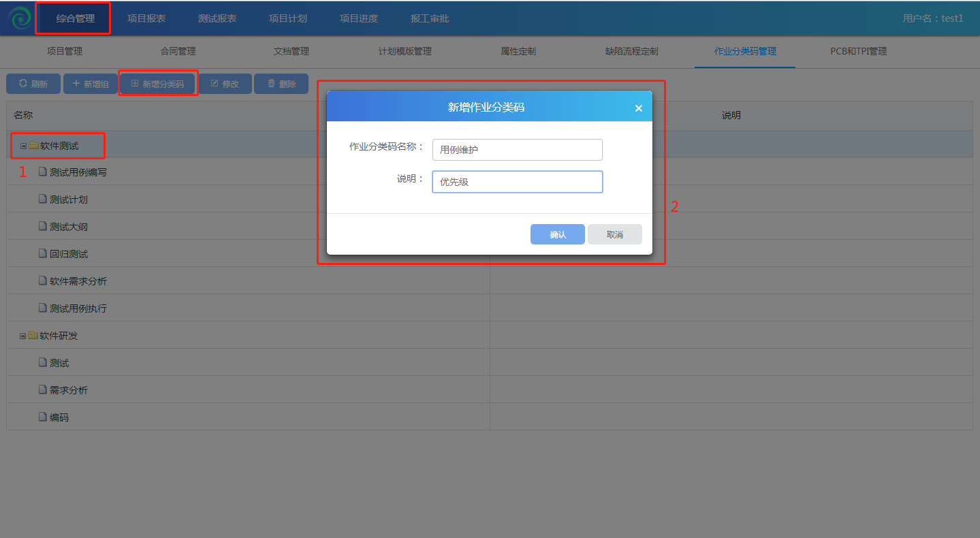Click the 新增分类码 toolbar button
Image resolution: width=980 pixels, height=538 pixels.
point(157,84)
